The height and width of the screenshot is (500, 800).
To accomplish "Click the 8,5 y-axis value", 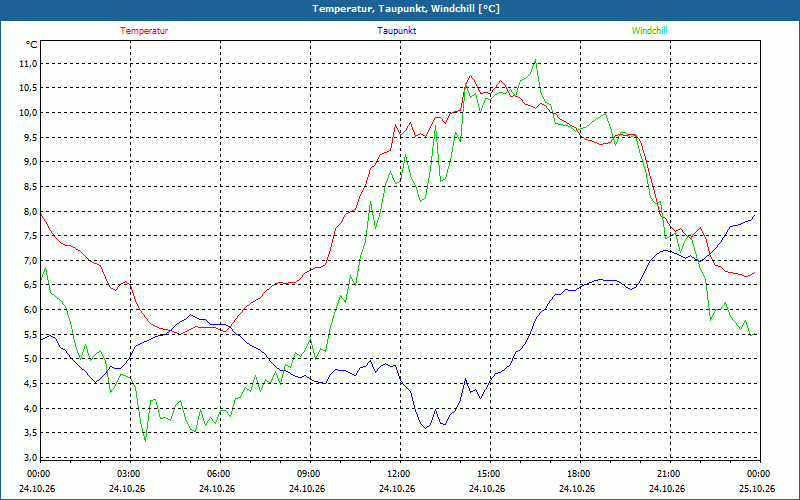I will pos(30,187).
